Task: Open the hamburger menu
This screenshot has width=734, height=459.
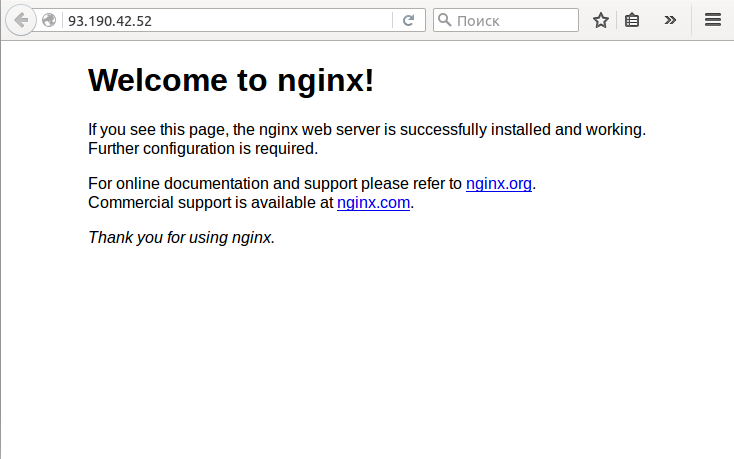Action: click(712, 20)
